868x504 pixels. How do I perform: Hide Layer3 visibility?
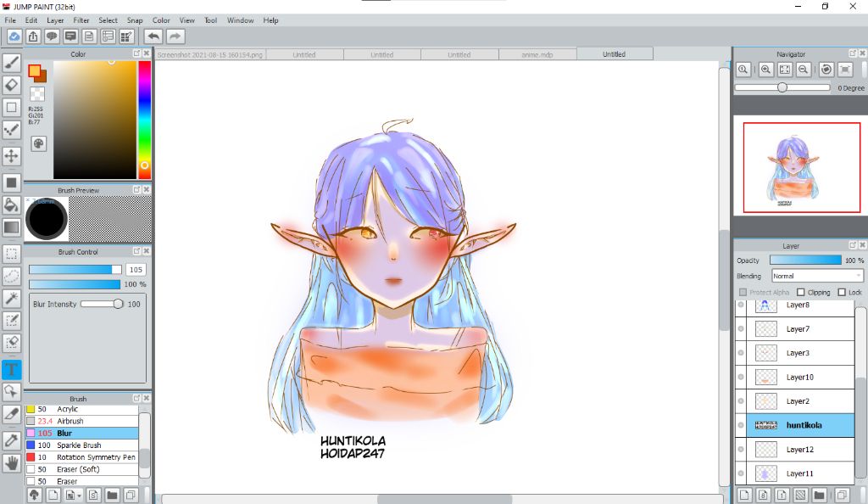(741, 353)
